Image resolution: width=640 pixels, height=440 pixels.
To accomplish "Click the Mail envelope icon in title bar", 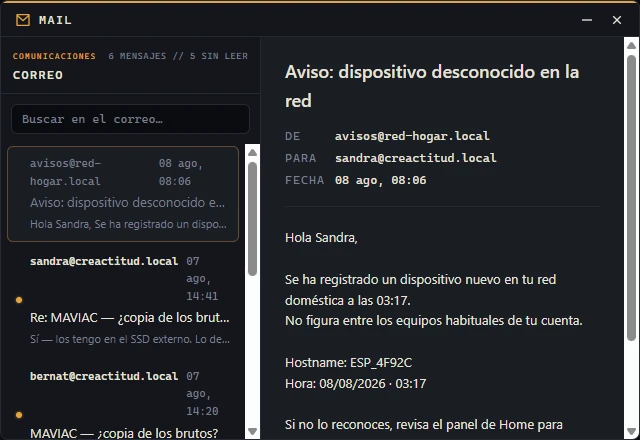I will pyautogui.click(x=23, y=20).
